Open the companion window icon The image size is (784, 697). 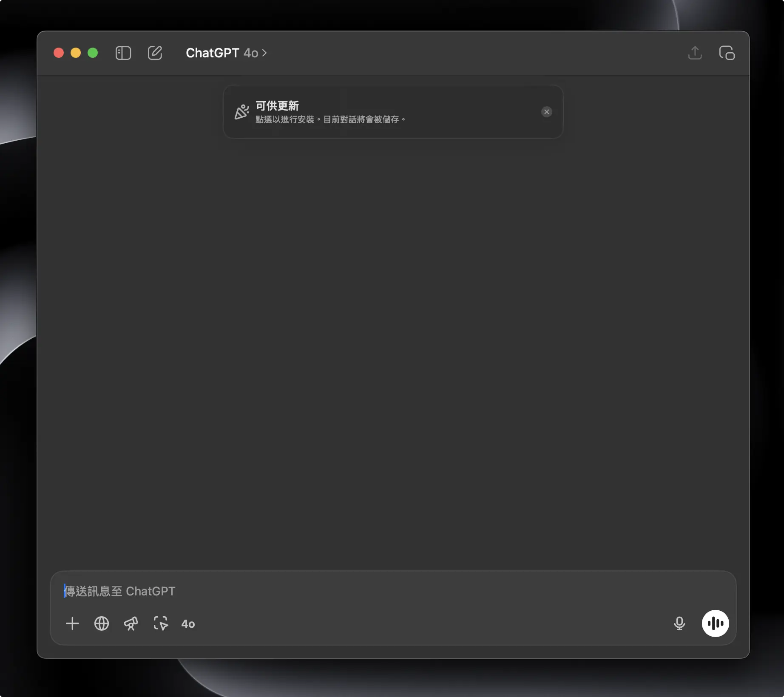click(x=727, y=53)
